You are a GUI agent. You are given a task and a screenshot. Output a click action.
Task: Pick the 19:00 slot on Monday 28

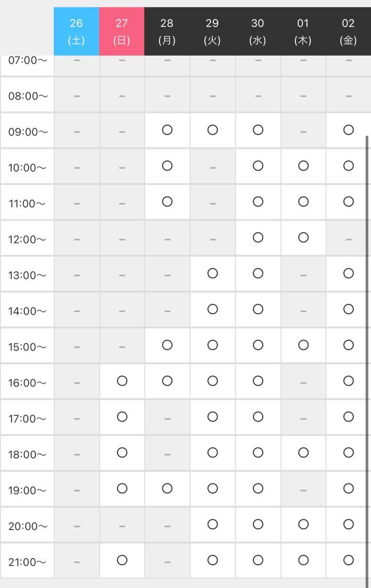point(167,489)
